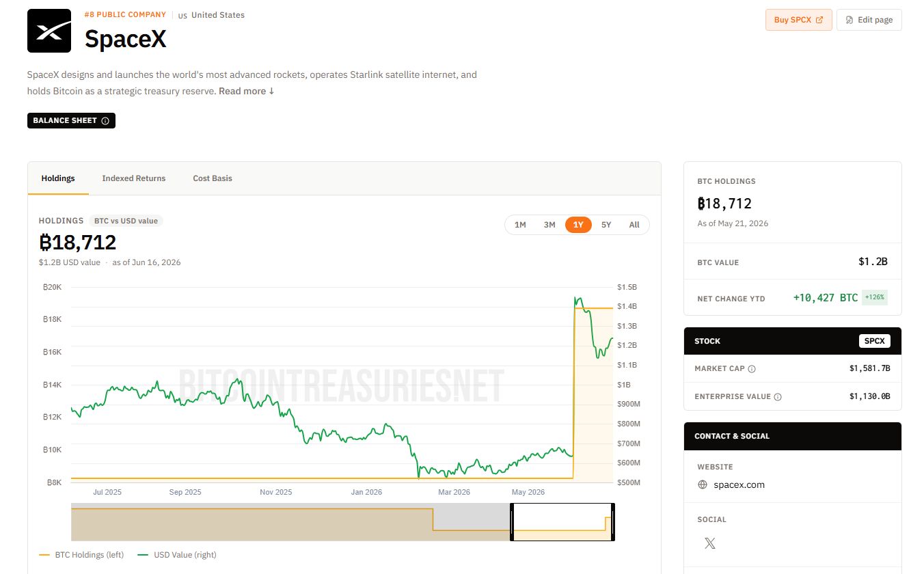Click the Balance Sheet info icon
The image size is (924, 574).
click(x=105, y=121)
